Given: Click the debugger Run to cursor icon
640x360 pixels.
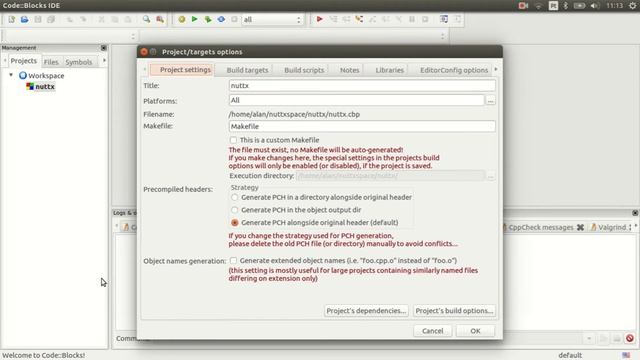Looking at the screenshot, I should click(x=333, y=19).
